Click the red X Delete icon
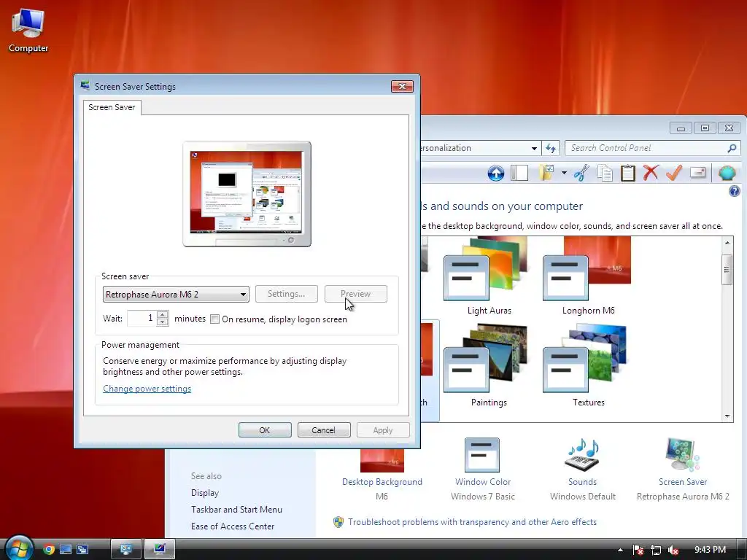The image size is (747, 560). [x=651, y=172]
